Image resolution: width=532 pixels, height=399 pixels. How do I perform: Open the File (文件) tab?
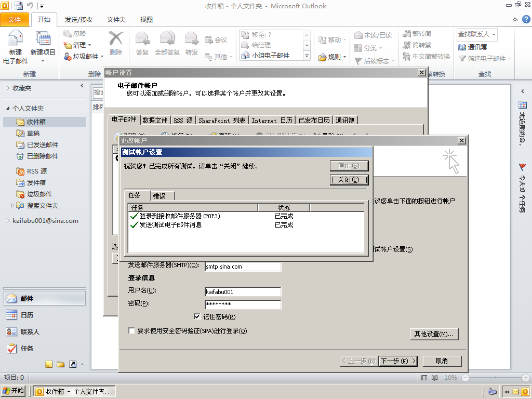[14, 20]
